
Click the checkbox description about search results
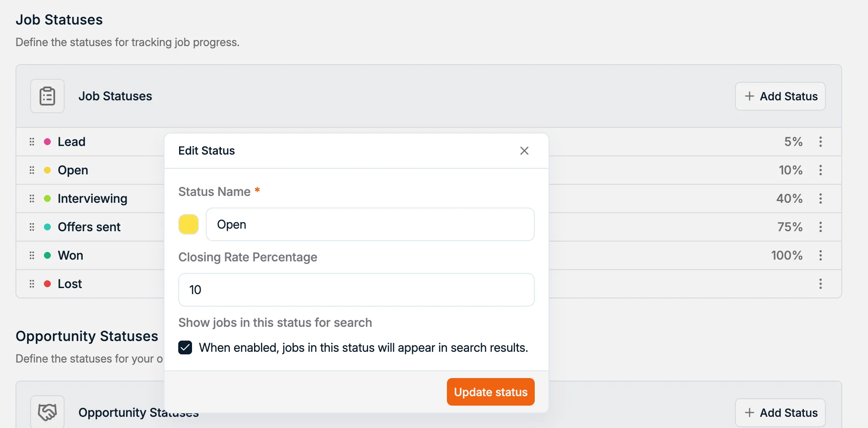[x=363, y=347]
